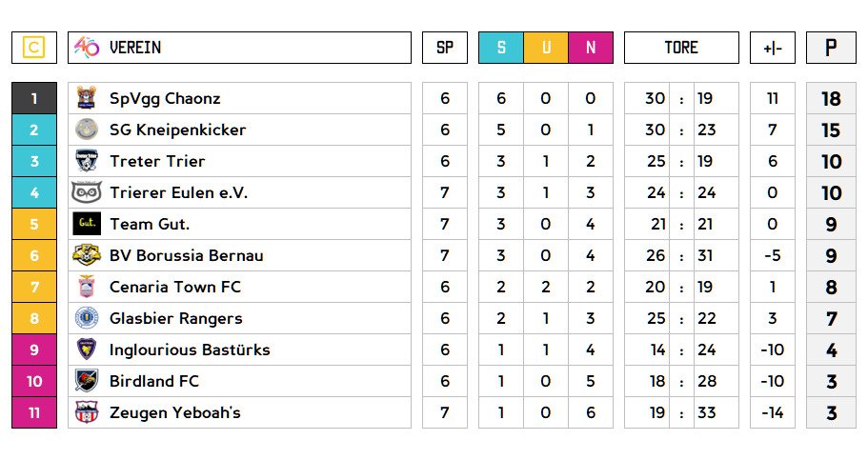Click the Glasbier Rangers round badge

point(87,318)
